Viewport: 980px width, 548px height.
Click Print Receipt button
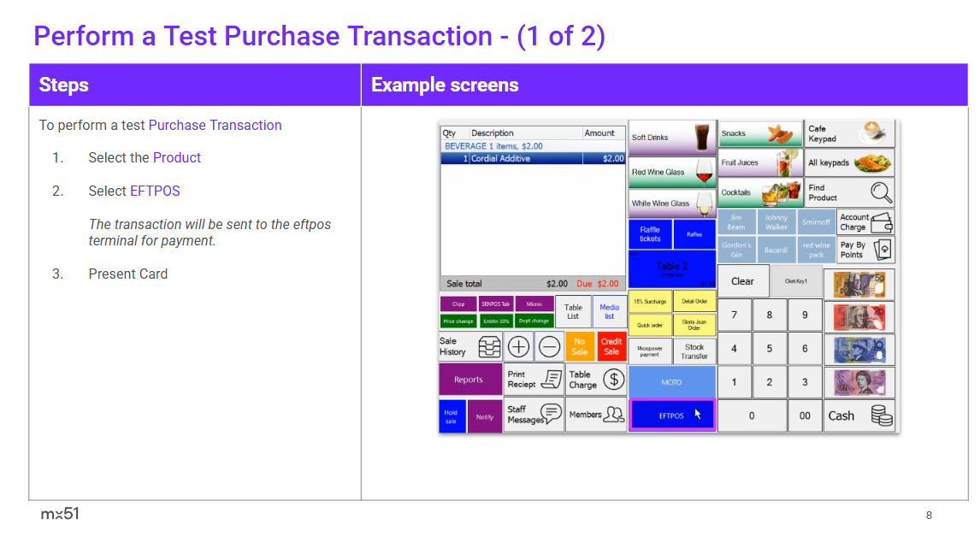(533, 380)
